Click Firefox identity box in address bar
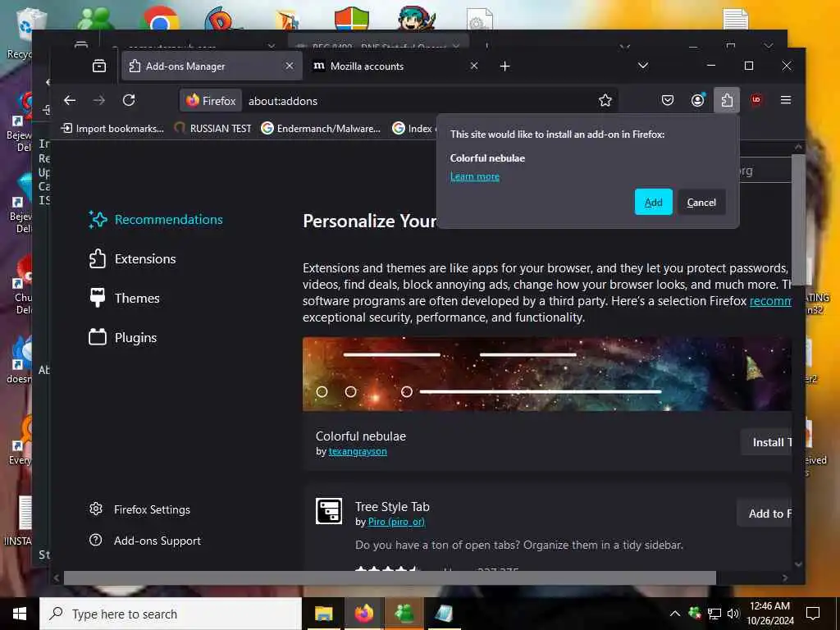The height and width of the screenshot is (630, 840). coord(211,101)
